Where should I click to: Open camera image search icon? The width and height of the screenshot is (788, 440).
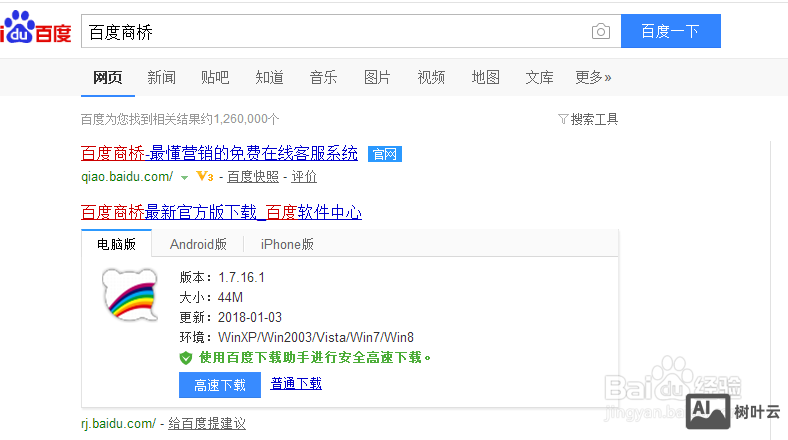pos(601,31)
